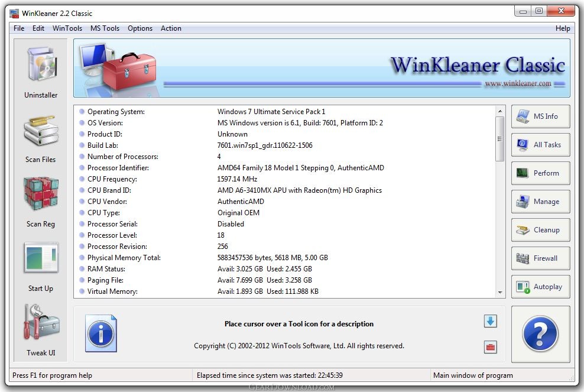
Task: Maximize the WinKleaner window
Action: [x=539, y=11]
